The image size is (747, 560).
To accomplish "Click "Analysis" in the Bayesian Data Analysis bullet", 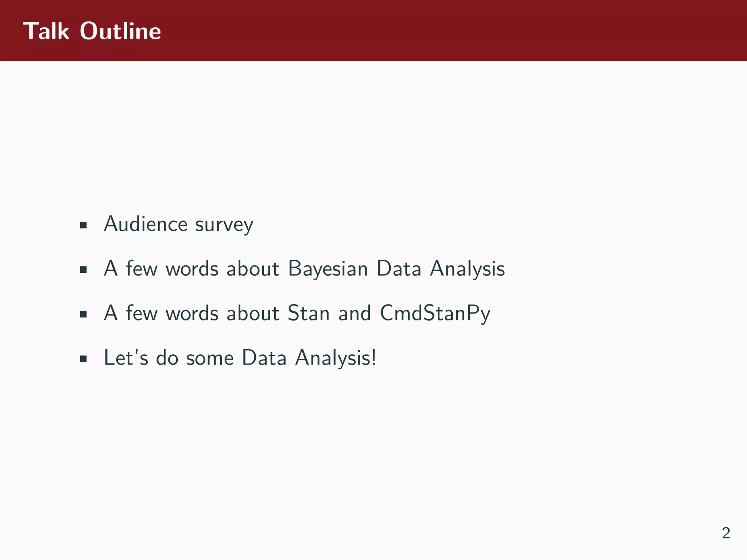I will 467,269.
